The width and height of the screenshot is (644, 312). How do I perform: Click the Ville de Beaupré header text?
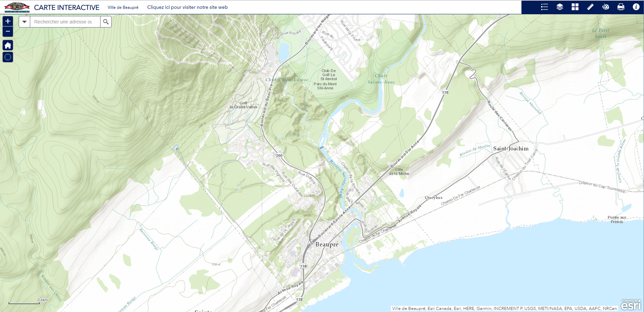click(123, 7)
